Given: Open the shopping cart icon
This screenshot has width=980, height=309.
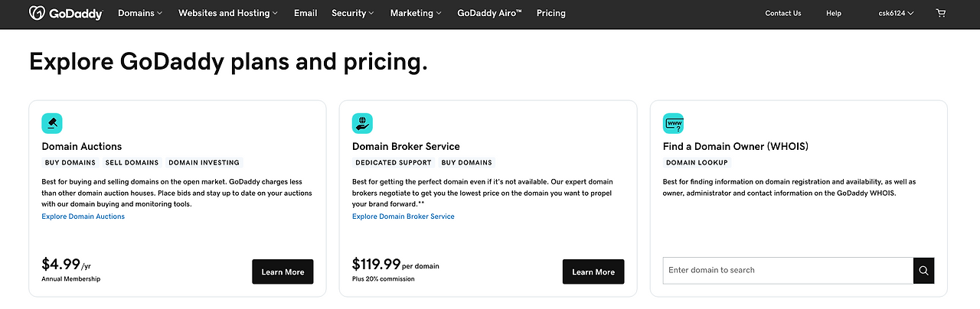Looking at the screenshot, I should coord(941,13).
